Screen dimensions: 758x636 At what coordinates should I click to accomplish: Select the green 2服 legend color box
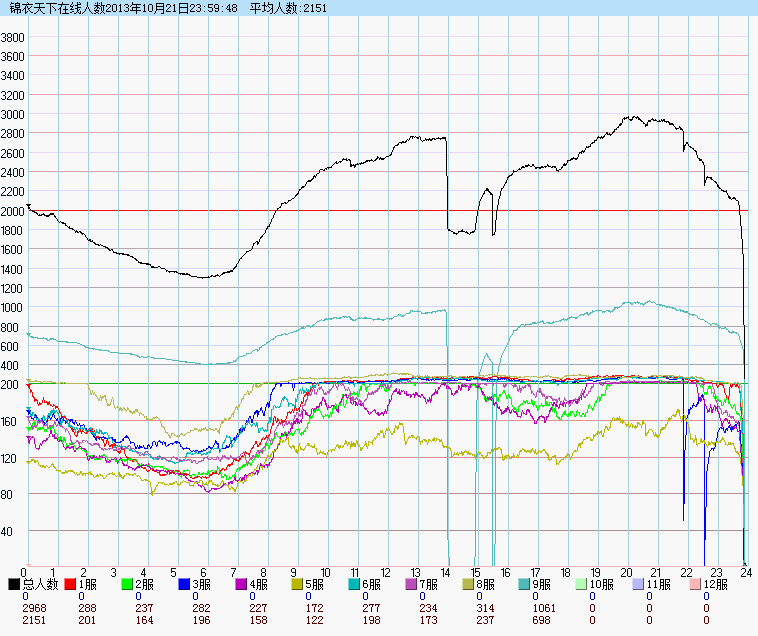coord(127,584)
